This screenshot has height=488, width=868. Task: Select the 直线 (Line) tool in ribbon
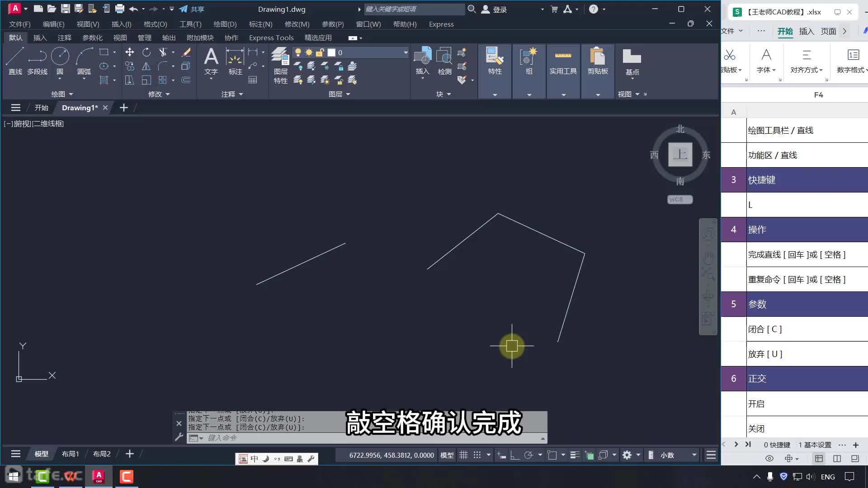(x=15, y=61)
